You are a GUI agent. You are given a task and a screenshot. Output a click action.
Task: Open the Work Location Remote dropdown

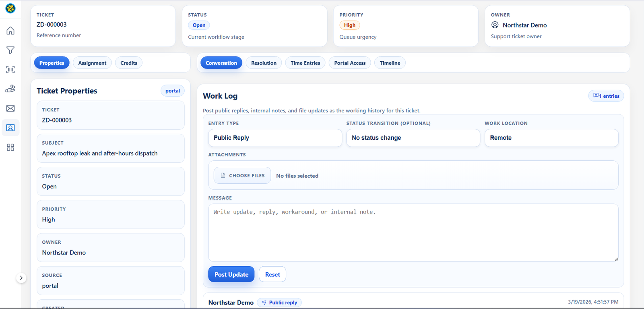[x=551, y=138]
